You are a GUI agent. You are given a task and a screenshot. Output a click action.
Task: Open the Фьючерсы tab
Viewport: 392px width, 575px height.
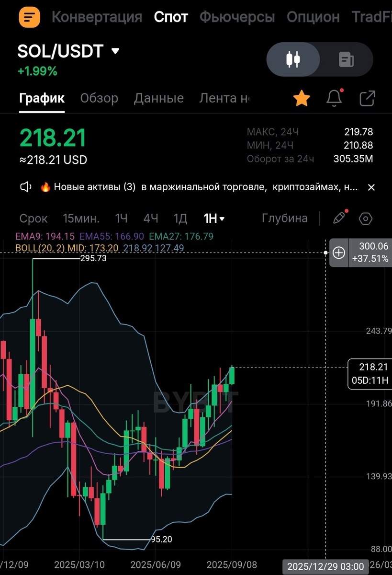(237, 17)
